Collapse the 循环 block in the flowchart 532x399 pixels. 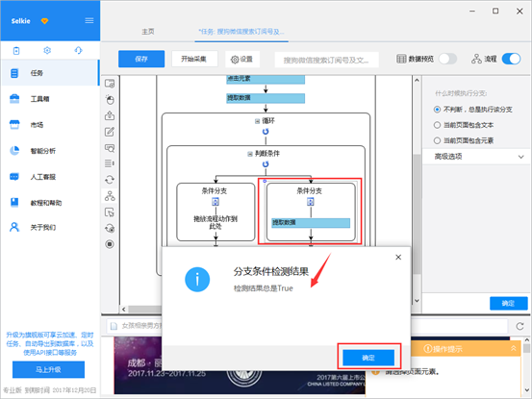pos(257,121)
